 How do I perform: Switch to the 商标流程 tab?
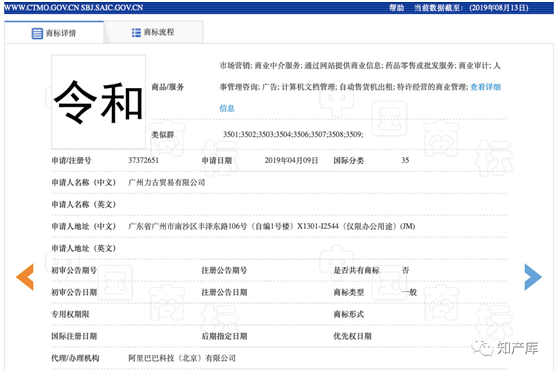[153, 32]
